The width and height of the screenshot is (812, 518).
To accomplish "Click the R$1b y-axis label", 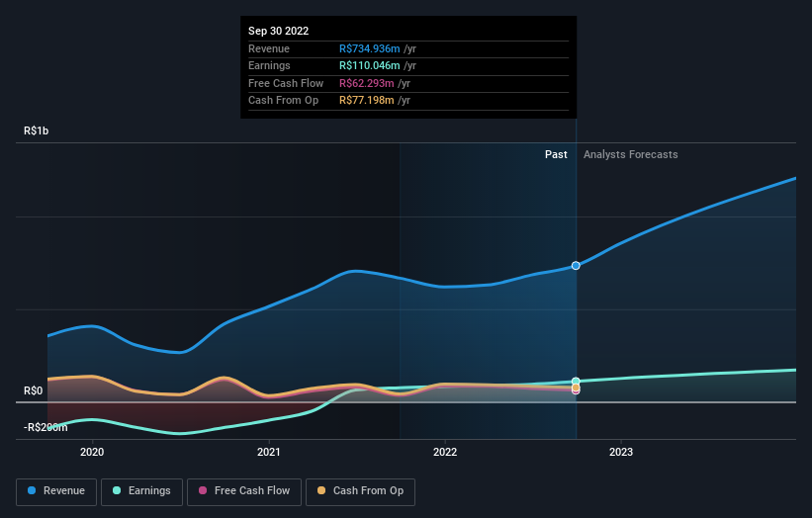I will (x=37, y=130).
